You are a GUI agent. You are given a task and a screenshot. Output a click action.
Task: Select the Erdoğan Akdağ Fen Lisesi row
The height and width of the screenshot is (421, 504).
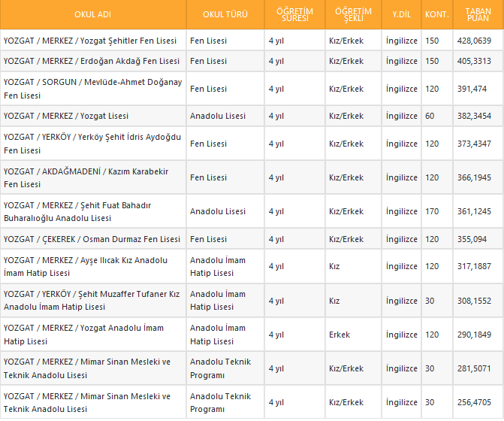tap(91, 61)
